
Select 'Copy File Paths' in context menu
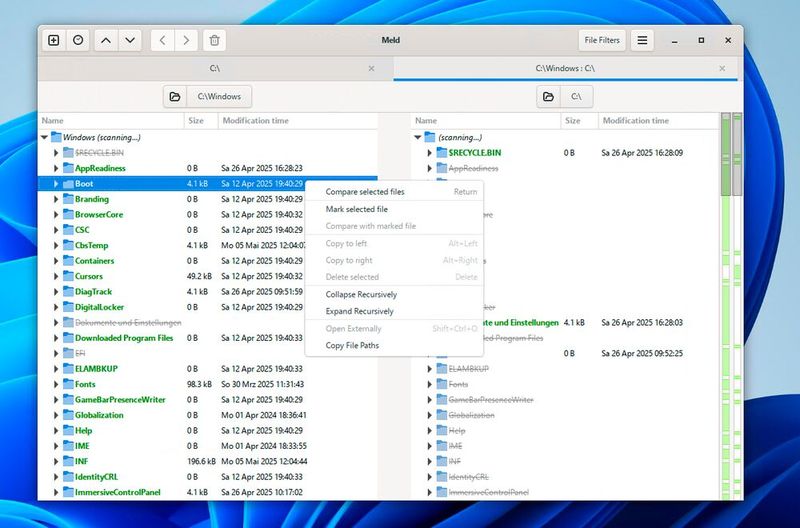point(352,345)
